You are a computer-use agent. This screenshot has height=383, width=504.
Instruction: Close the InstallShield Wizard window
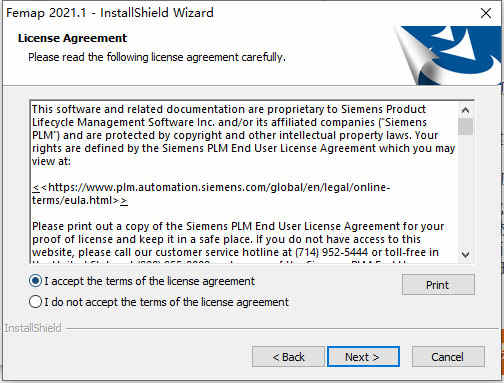[x=486, y=13]
